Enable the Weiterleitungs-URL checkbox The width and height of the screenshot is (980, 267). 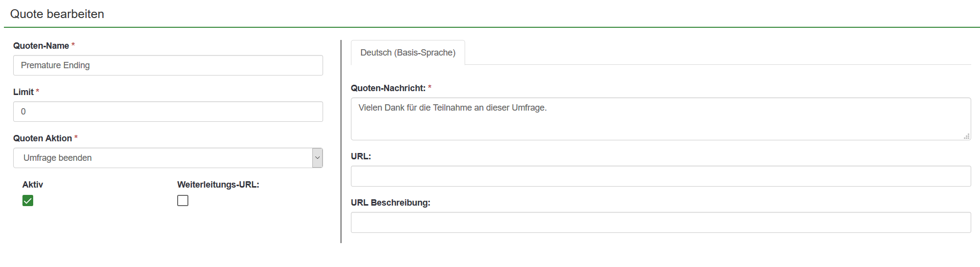[x=183, y=201]
